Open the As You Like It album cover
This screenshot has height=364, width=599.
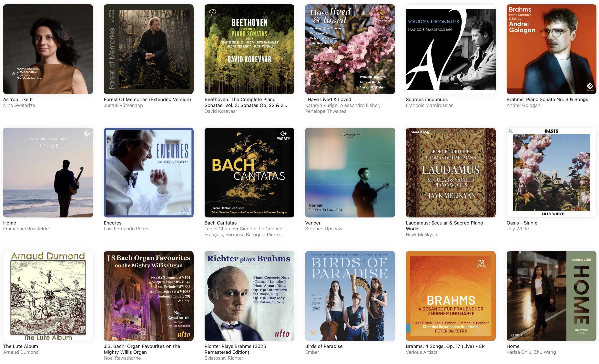pos(48,49)
